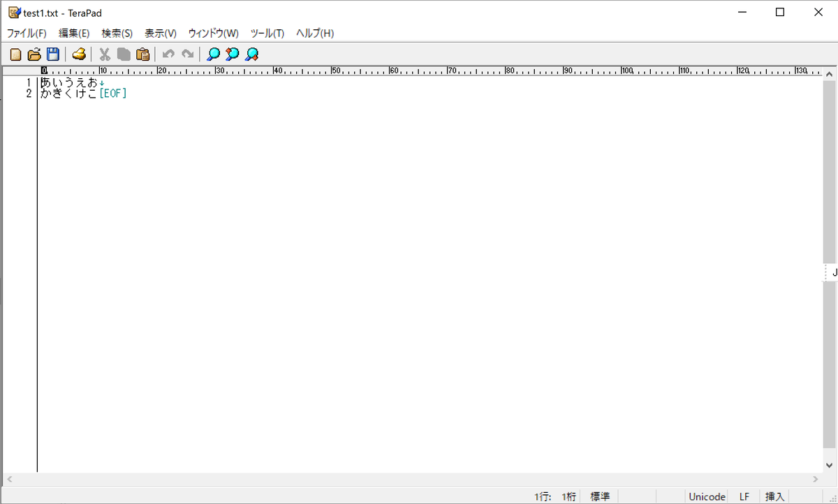Image resolution: width=838 pixels, height=504 pixels.
Task: Undo the last edit using the undo arrow
Action: point(168,54)
